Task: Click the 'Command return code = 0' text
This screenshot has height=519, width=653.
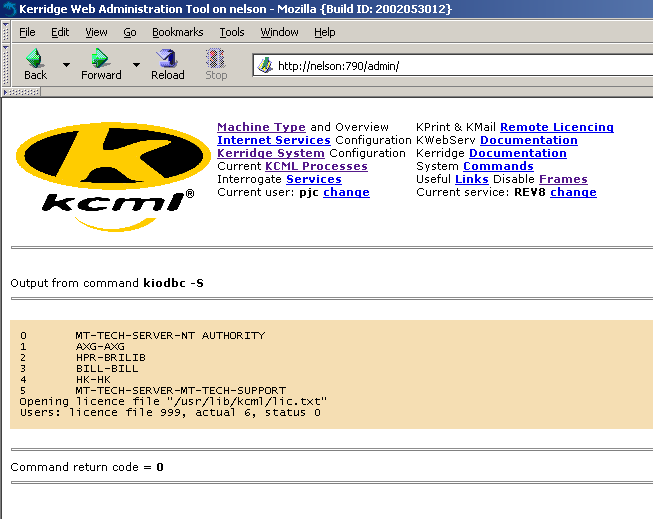Action: pos(87,467)
